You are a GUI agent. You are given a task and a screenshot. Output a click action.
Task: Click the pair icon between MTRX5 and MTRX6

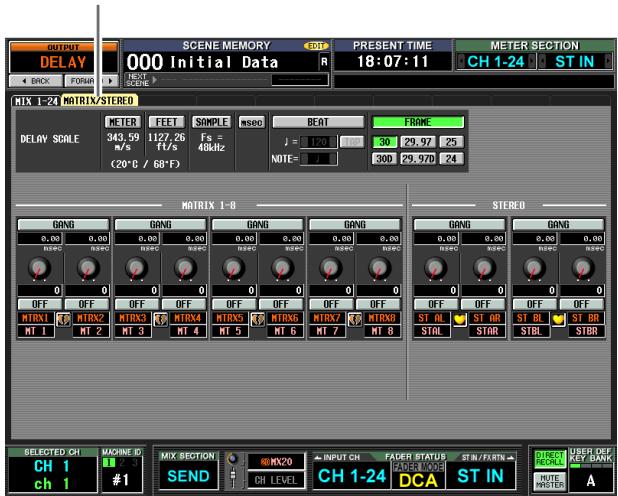coord(258,319)
